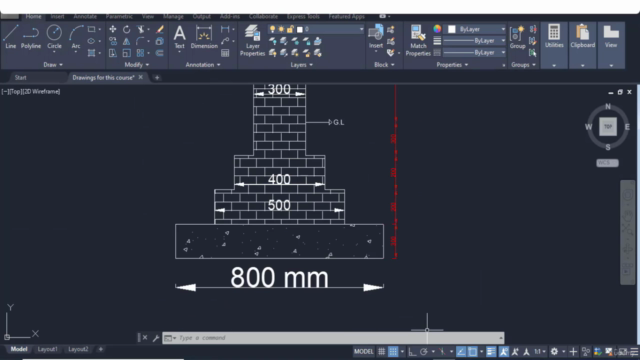Expand the Draw panel
The width and height of the screenshot is (640, 360).
coord(53,64)
